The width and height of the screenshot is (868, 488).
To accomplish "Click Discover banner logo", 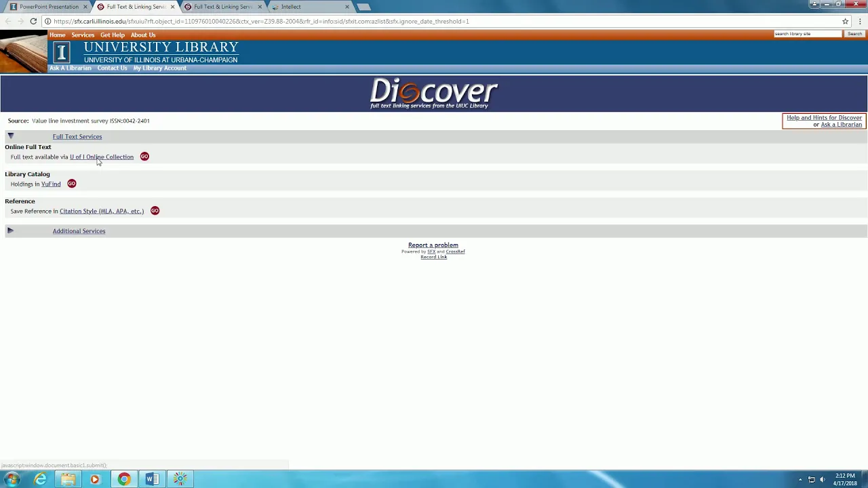I will point(434,93).
